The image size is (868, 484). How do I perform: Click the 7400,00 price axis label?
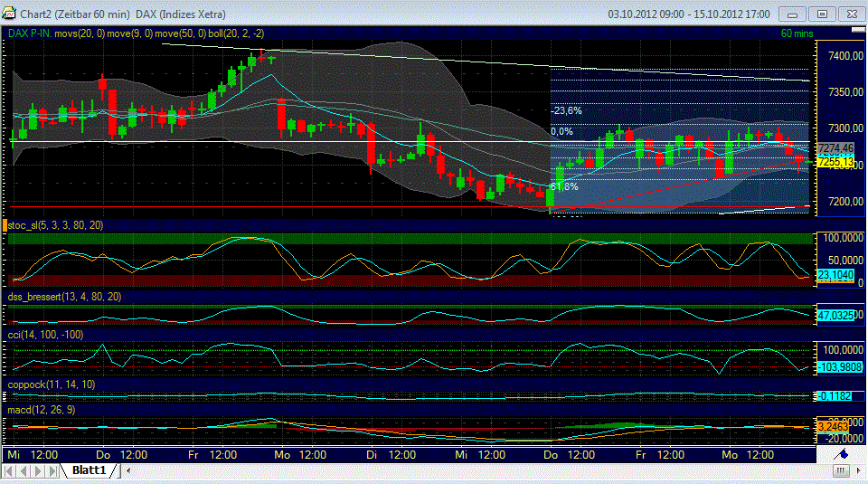(x=846, y=56)
